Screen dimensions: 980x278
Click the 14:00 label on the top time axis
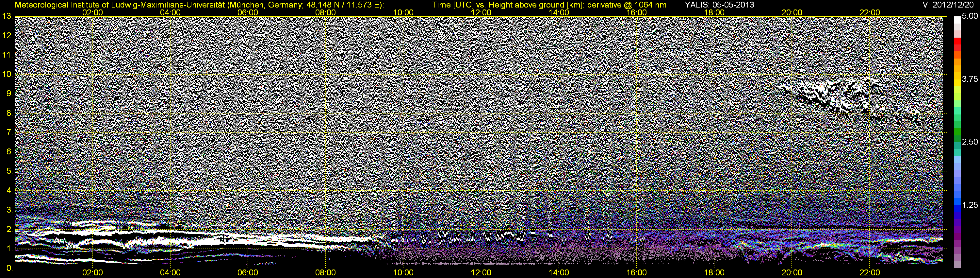coord(559,12)
